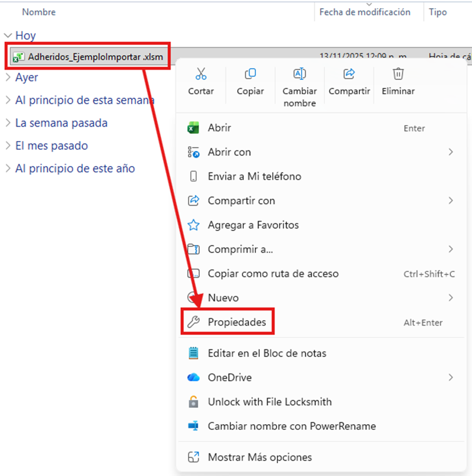Choose Copiar como ruta de acceso
This screenshot has width=472, height=476.
[x=273, y=274]
